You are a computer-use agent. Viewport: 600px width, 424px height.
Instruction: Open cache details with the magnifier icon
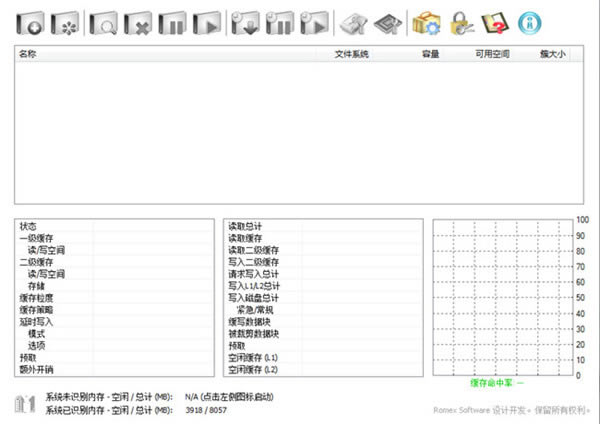(105, 20)
